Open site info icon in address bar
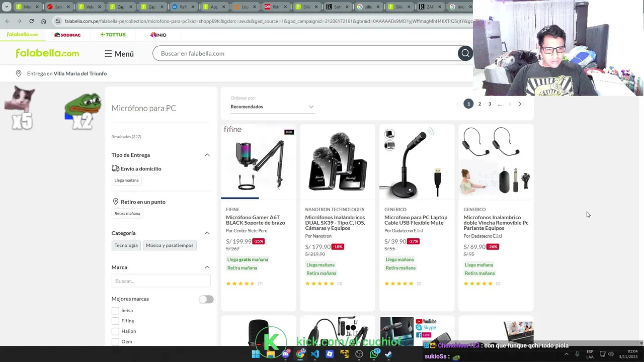 [57, 21]
